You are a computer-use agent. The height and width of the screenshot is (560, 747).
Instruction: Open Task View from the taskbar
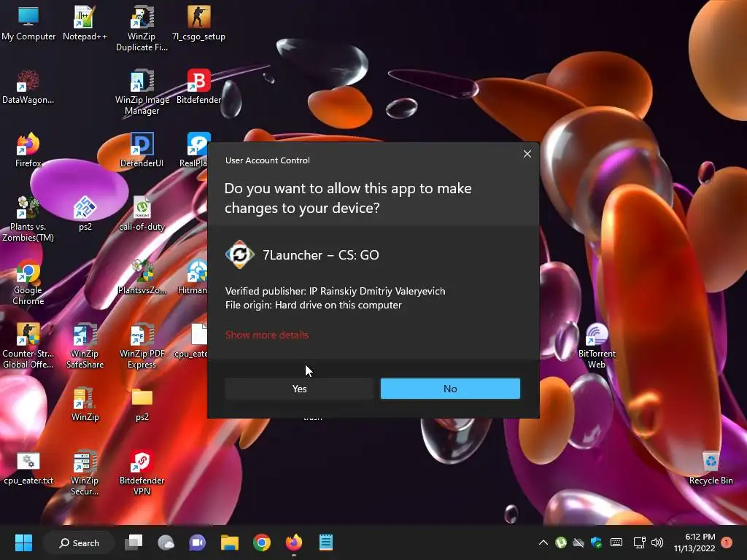click(x=134, y=542)
